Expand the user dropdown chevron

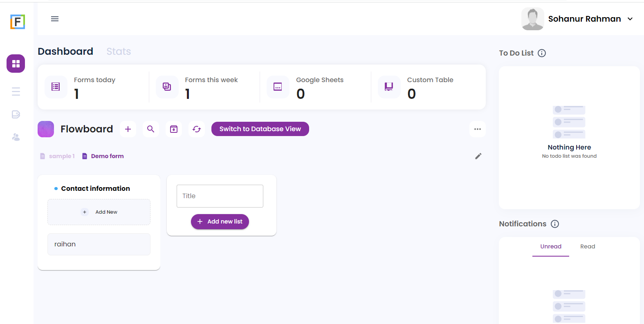pos(630,19)
